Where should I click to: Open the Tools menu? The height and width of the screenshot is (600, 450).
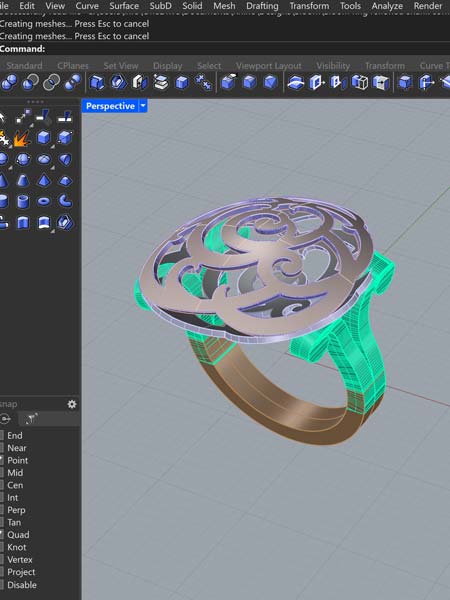coord(350,6)
